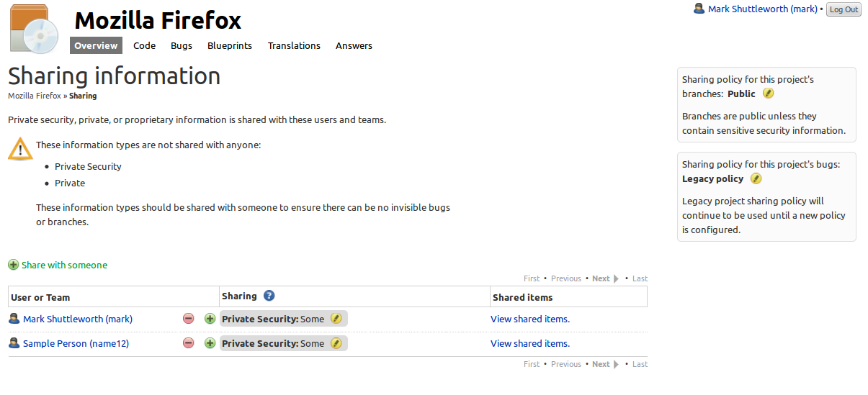View shared items for Sample Person

point(530,343)
